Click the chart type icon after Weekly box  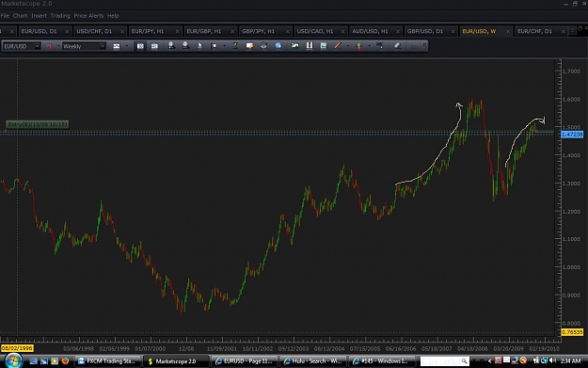[x=117, y=46]
